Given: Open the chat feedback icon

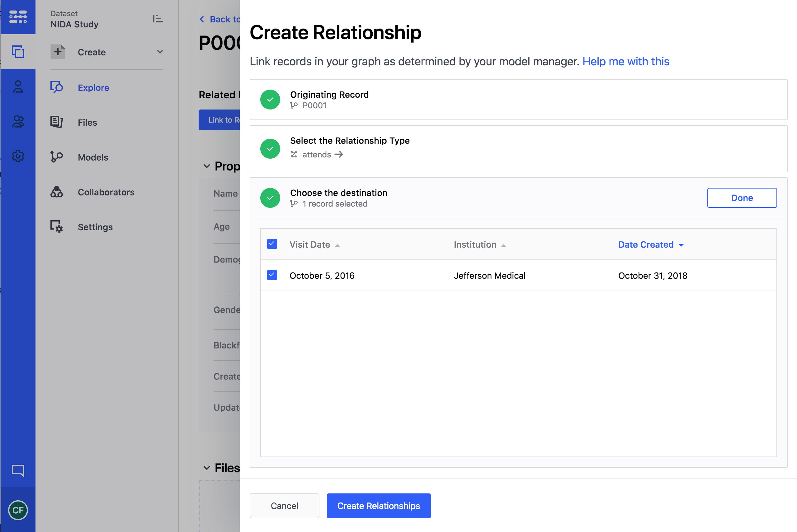Looking at the screenshot, I should point(18,470).
